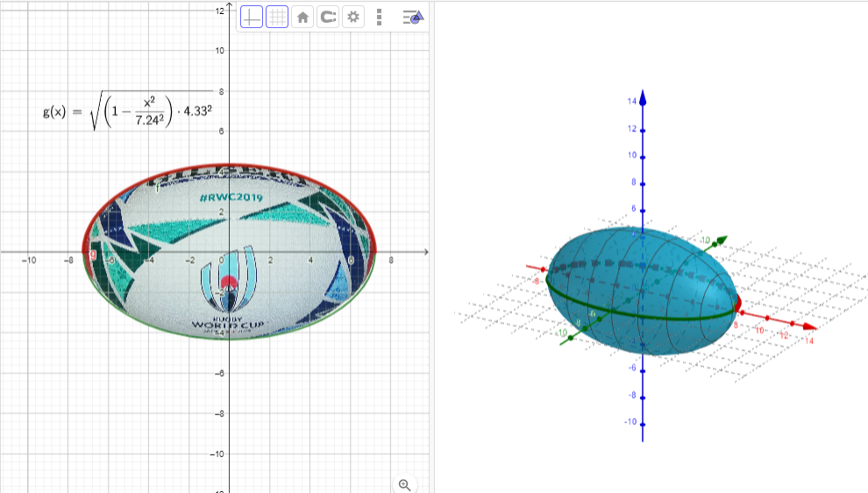Open the three-dot more menu
The width and height of the screenshot is (868, 493).
(379, 18)
